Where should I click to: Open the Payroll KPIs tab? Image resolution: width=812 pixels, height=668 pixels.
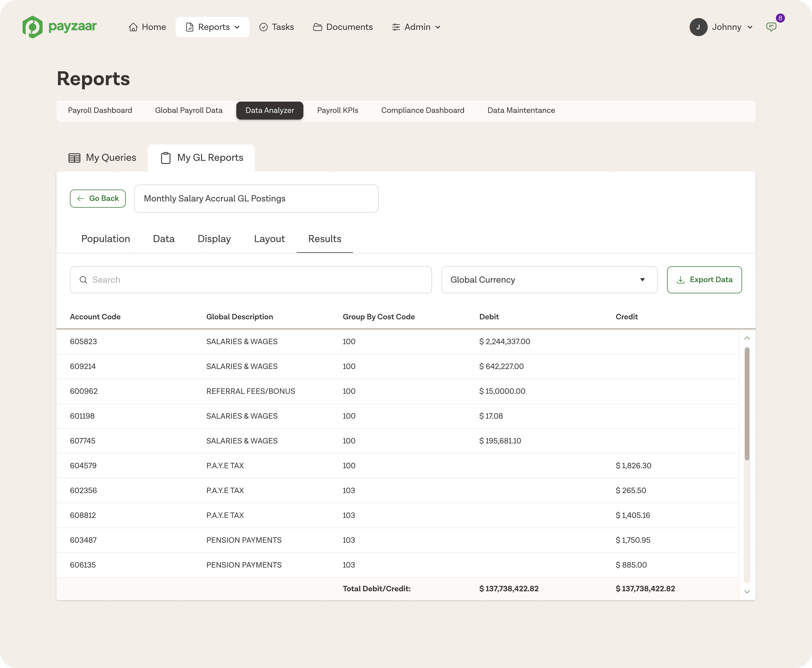[x=337, y=110]
